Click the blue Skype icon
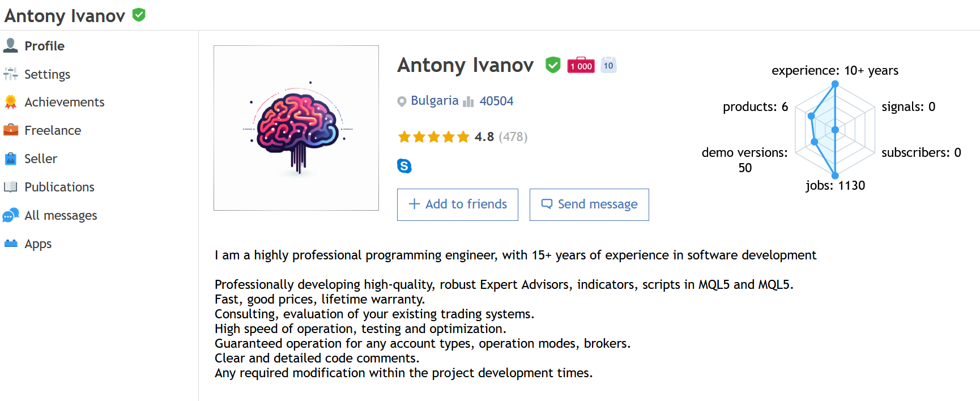Screen dimensions: 980x401 tap(405, 166)
